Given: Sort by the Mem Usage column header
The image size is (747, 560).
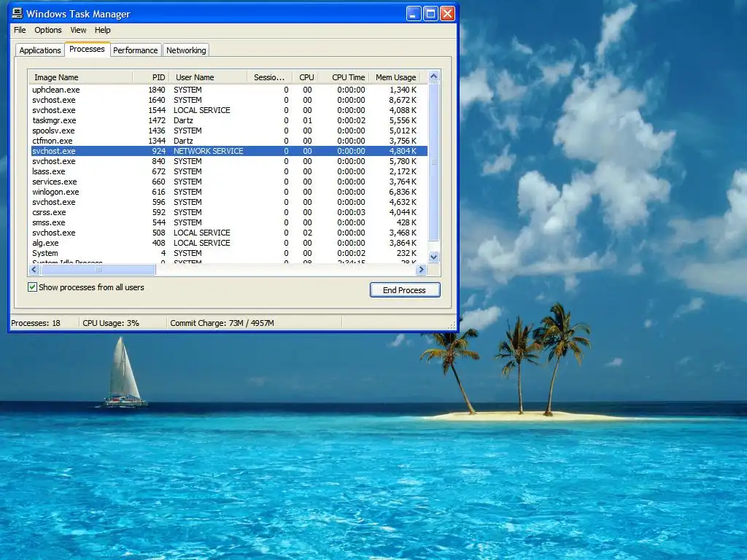Looking at the screenshot, I should point(395,77).
